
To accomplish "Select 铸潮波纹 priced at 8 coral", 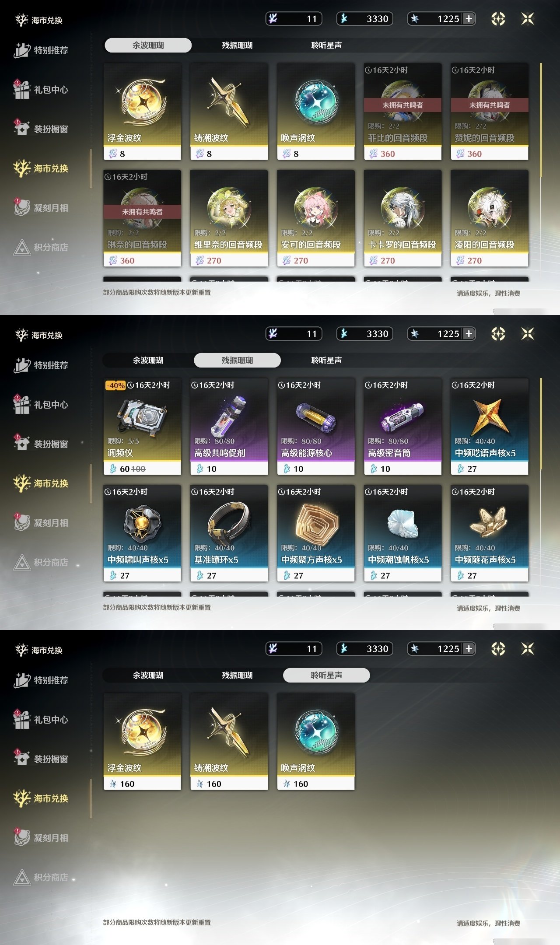I will 229,112.
